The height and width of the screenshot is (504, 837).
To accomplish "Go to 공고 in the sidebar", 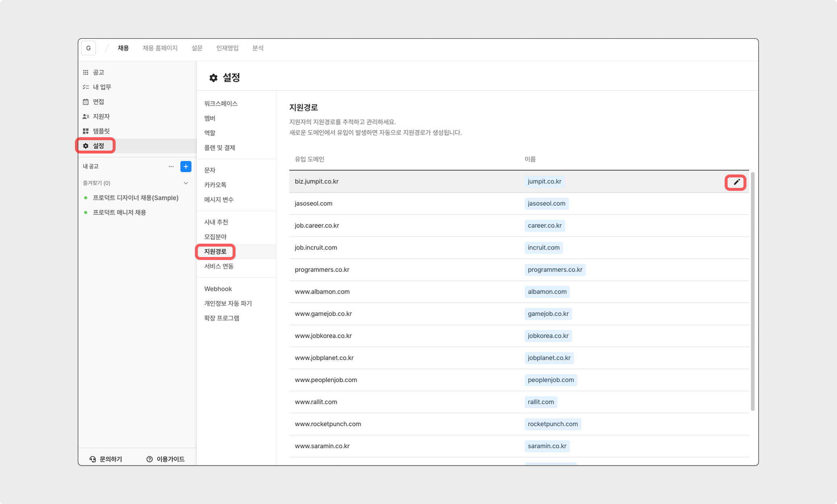I will (x=99, y=72).
